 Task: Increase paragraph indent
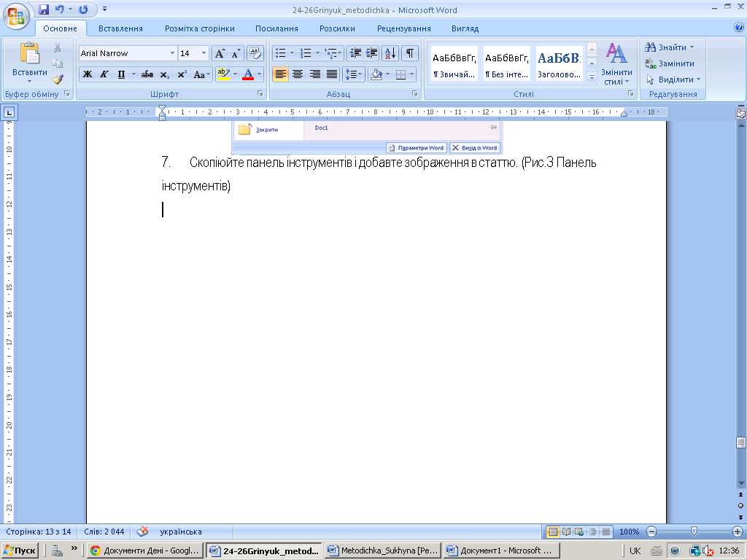click(371, 53)
